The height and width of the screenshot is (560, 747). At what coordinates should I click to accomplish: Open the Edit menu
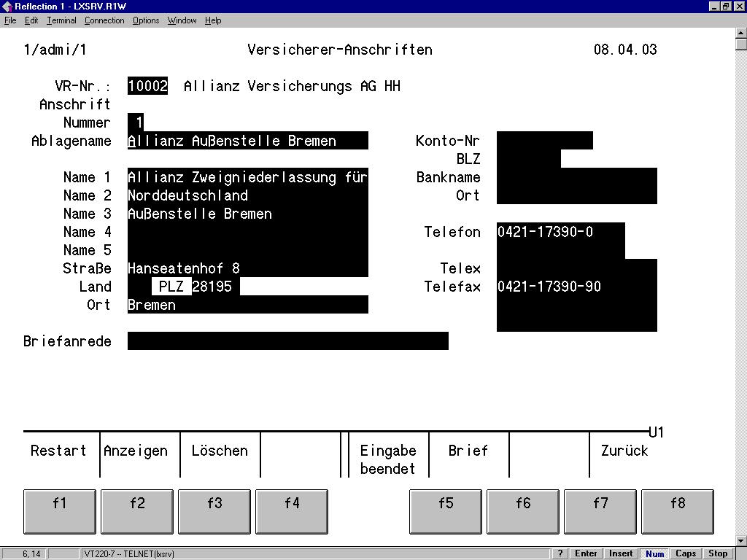[x=31, y=20]
